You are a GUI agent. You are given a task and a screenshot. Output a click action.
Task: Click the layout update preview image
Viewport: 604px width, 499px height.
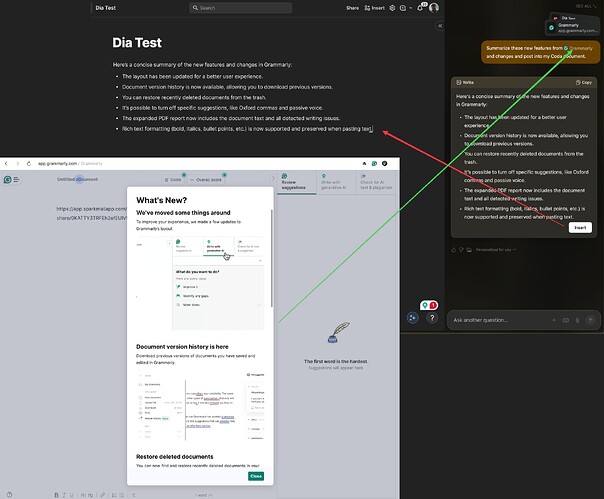click(x=200, y=283)
